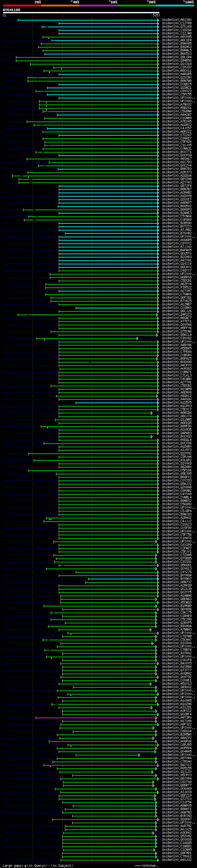Open hit UniRef100_P65155

[177, 769]
